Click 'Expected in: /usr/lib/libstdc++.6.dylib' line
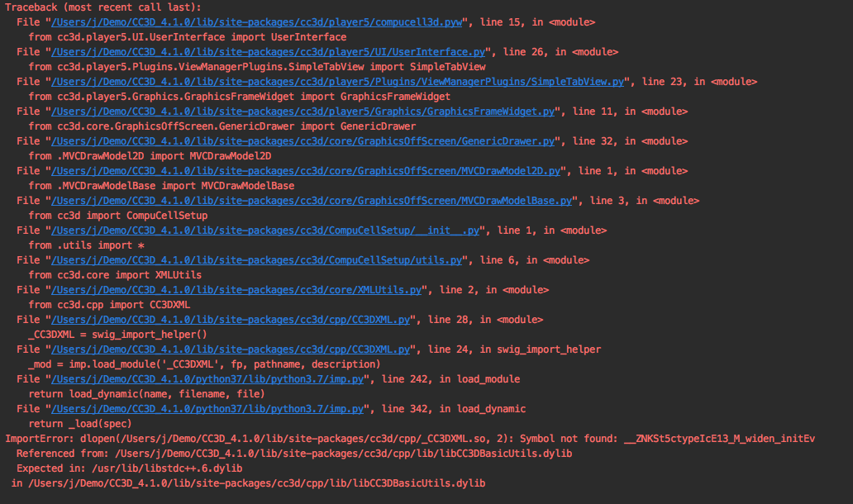The height and width of the screenshot is (504, 853). [x=130, y=468]
